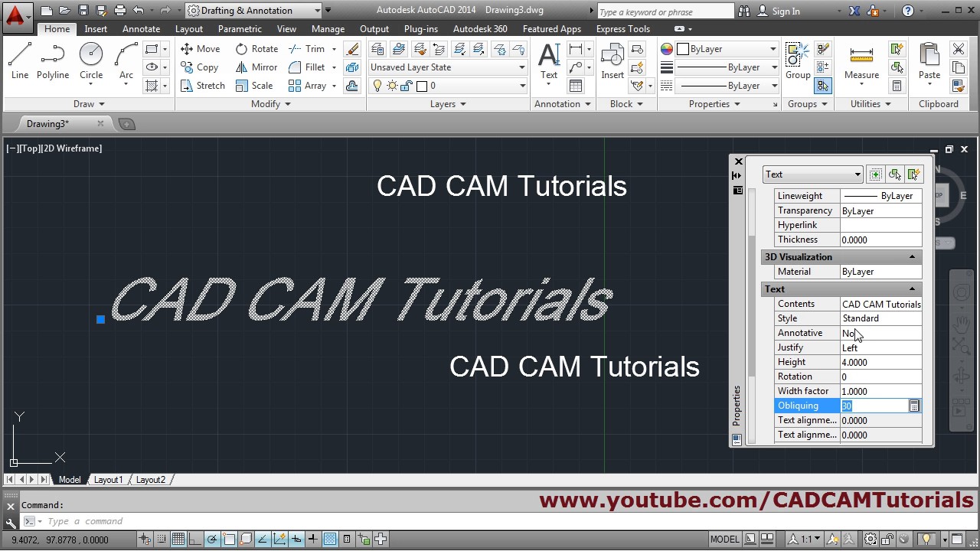980x551 pixels.
Task: Click the Array tool
Action: tap(308, 86)
